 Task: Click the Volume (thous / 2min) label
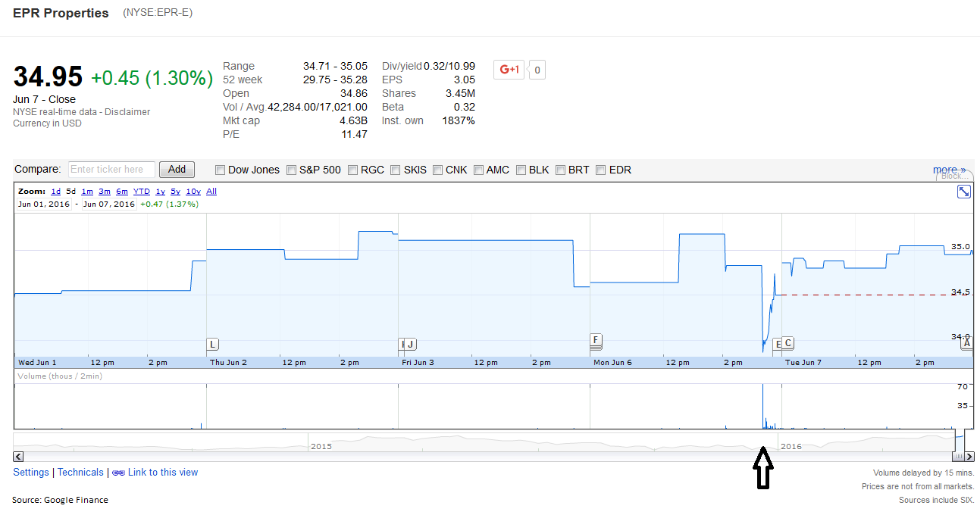click(60, 376)
